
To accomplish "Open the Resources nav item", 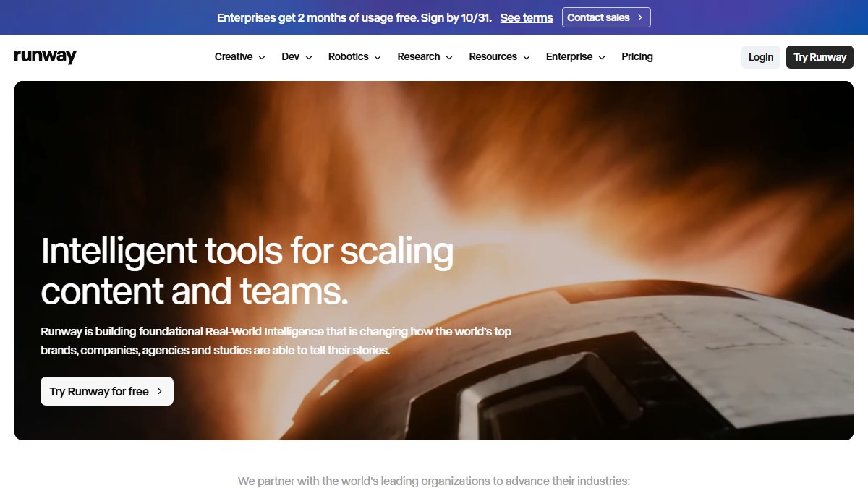I will 493,57.
